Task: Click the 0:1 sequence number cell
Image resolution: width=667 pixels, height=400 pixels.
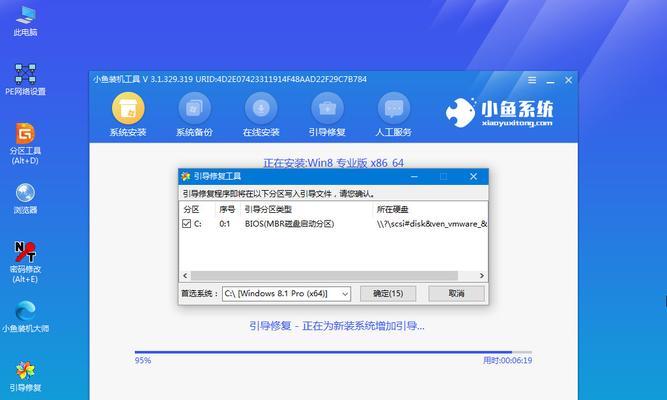Action: 225,224
